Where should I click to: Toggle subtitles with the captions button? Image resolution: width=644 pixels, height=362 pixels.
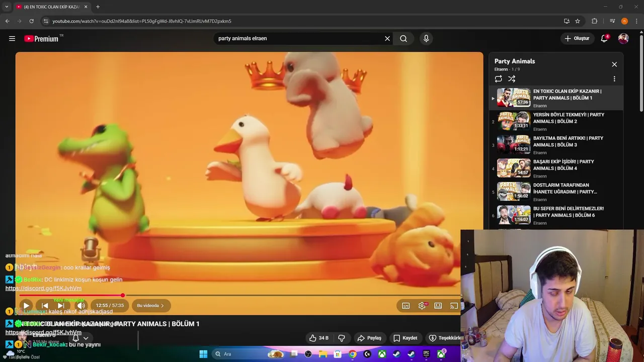point(406,306)
